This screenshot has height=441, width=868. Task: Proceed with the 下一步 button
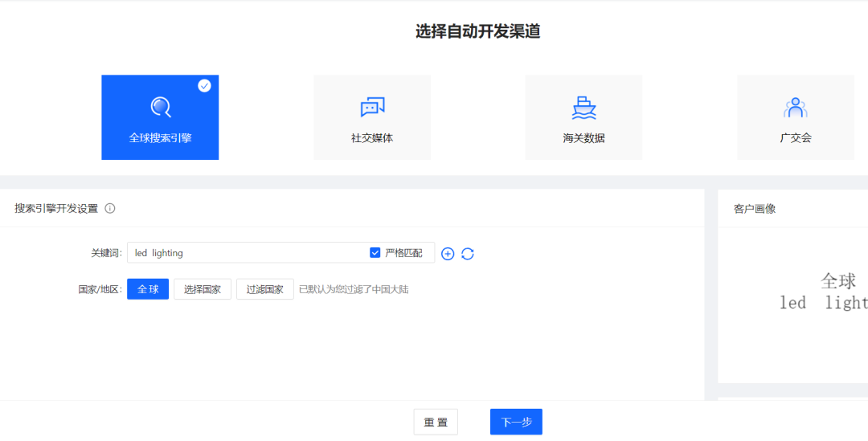(516, 422)
